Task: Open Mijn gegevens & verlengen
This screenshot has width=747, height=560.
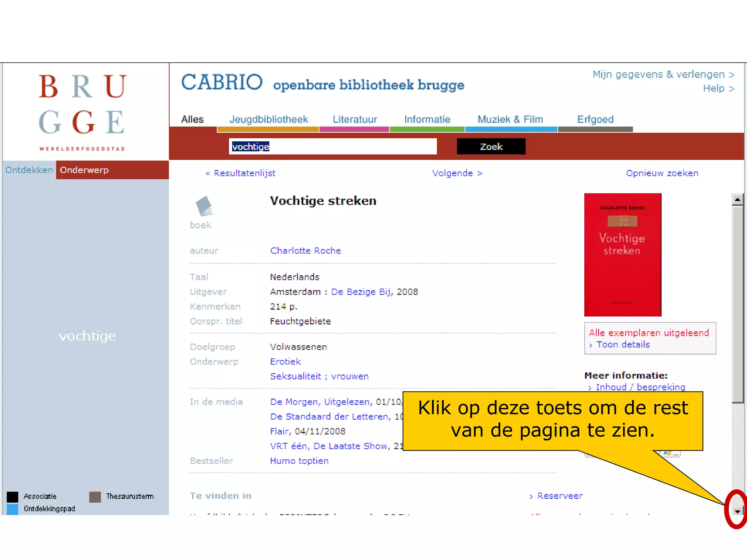Action: (663, 74)
